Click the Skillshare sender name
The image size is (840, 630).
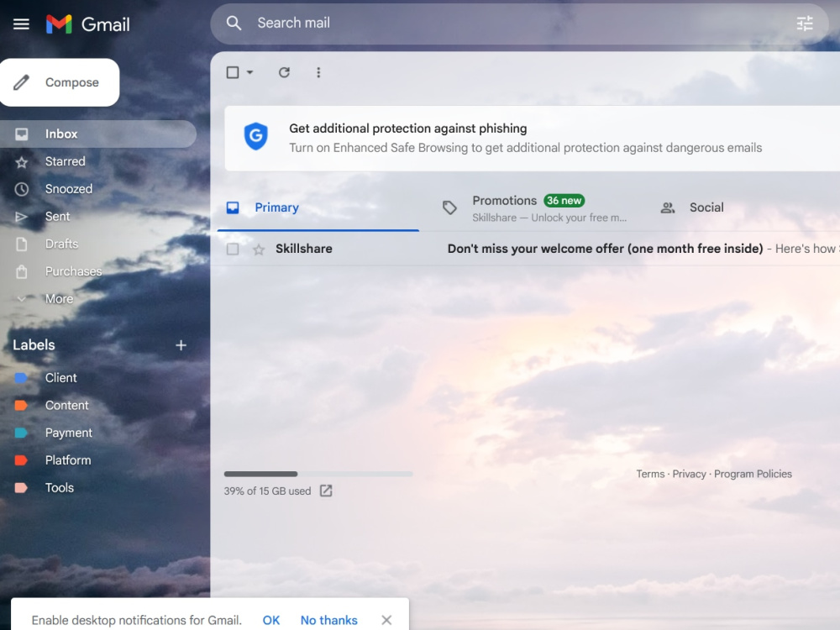[x=304, y=249]
